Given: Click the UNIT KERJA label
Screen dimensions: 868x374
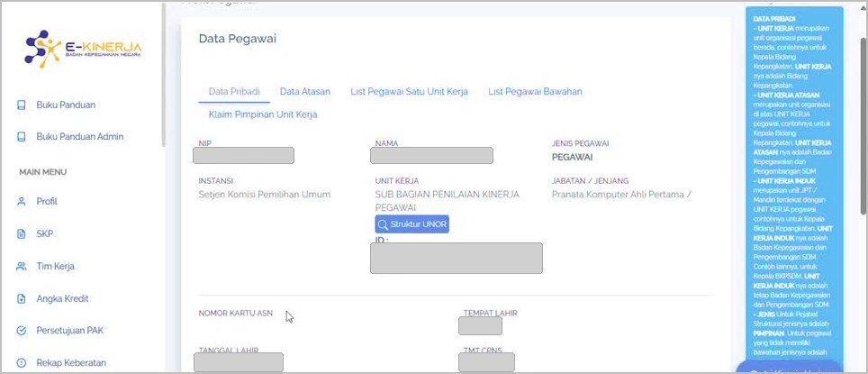Looking at the screenshot, I should point(397,181).
